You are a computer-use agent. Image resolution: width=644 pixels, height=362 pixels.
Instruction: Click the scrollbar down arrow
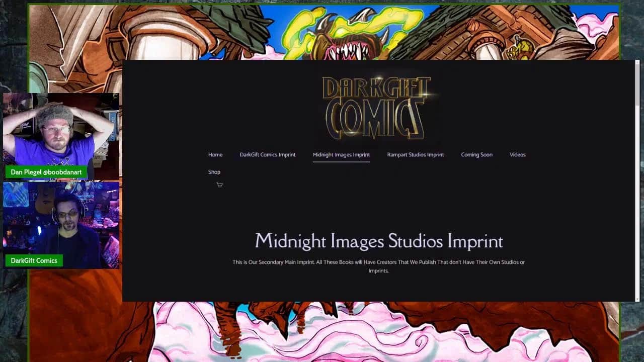(x=637, y=298)
